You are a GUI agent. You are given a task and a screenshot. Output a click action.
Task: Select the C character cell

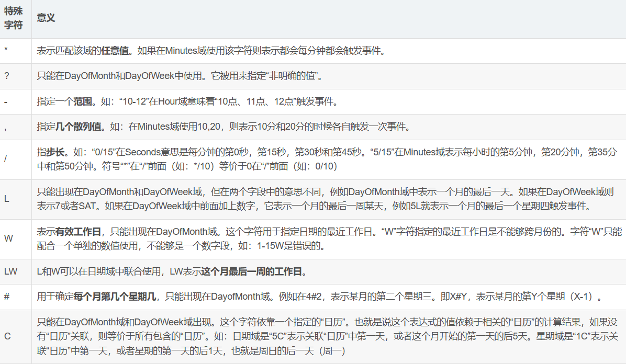point(7,336)
